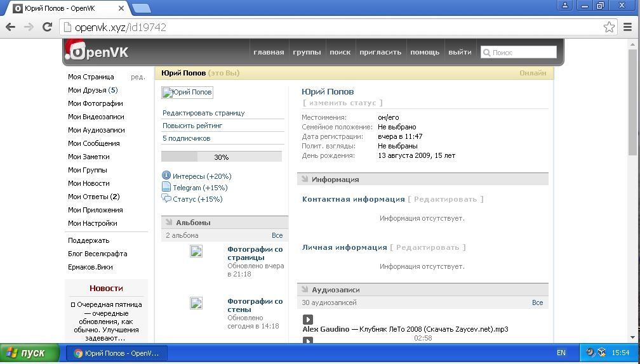Click Редактировать страницу link
The height and width of the screenshot is (364, 640).
tap(204, 113)
